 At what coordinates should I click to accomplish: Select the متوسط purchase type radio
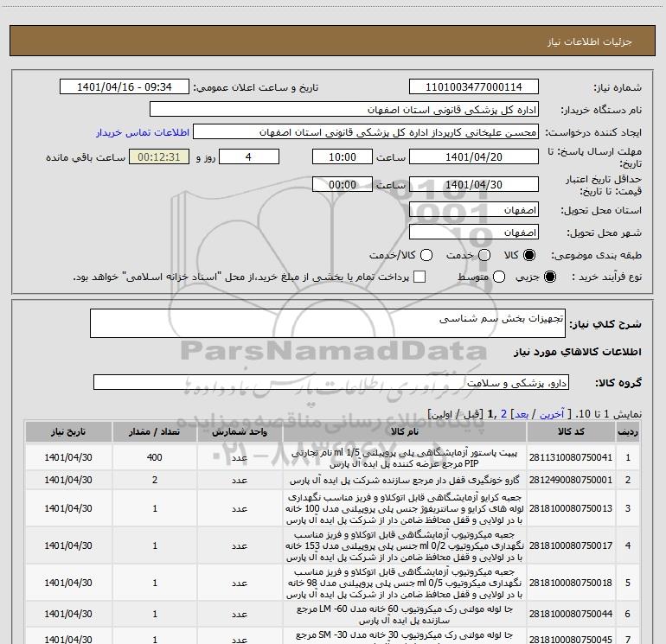tap(499, 277)
